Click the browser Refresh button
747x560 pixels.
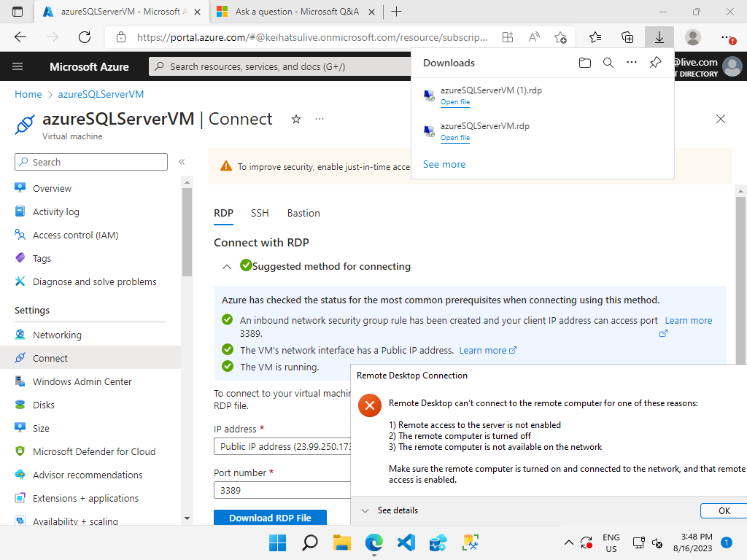(85, 37)
